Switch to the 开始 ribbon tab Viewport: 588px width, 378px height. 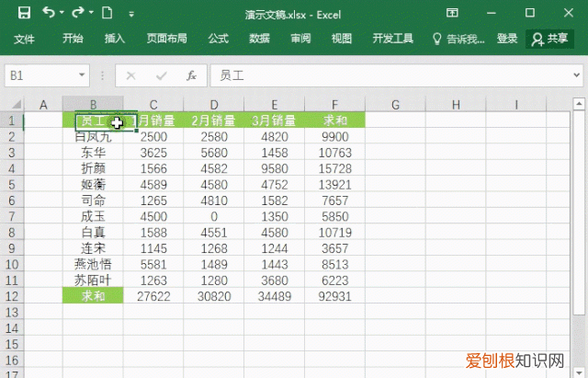coord(73,39)
